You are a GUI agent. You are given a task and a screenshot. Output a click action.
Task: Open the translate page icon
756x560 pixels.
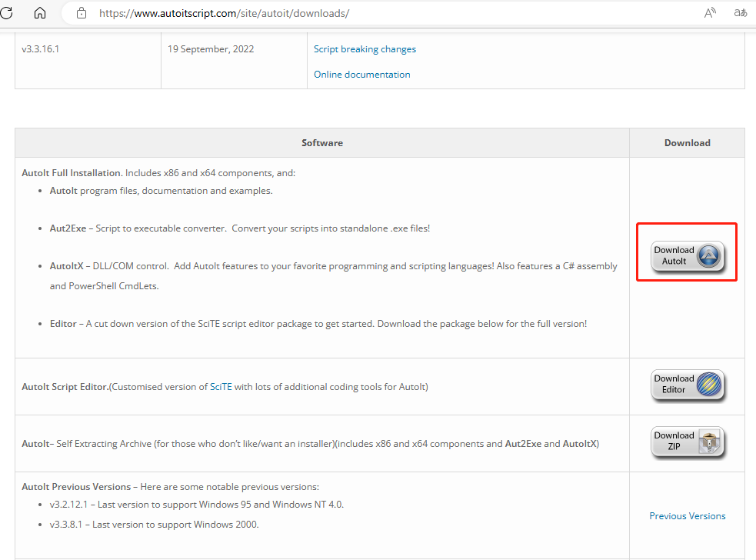click(741, 13)
